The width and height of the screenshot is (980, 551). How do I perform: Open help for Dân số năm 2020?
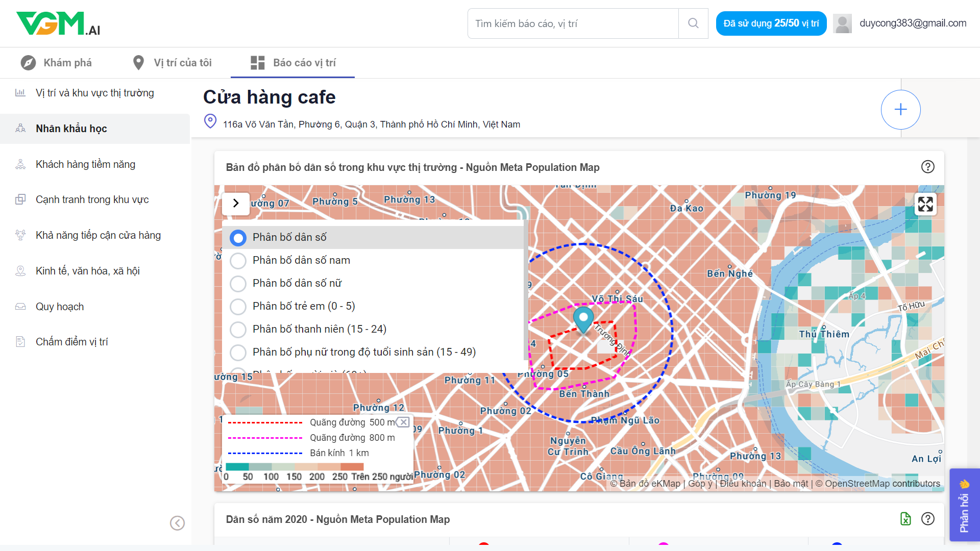pos(927,519)
